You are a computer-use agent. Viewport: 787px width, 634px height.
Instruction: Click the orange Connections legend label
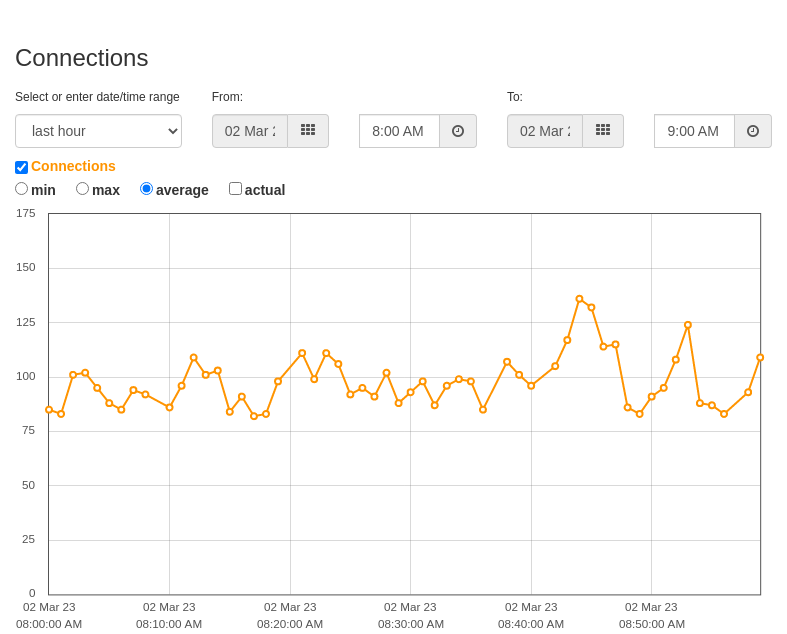[73, 166]
